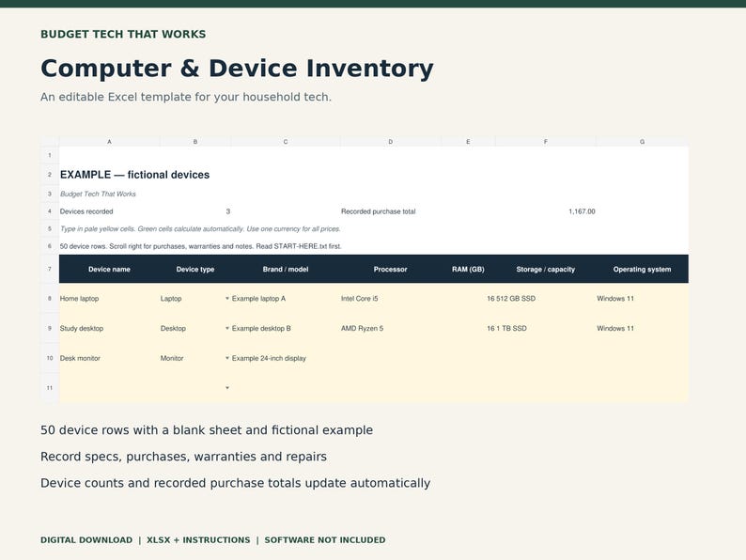
Task: Select column E header
Action: (468, 142)
